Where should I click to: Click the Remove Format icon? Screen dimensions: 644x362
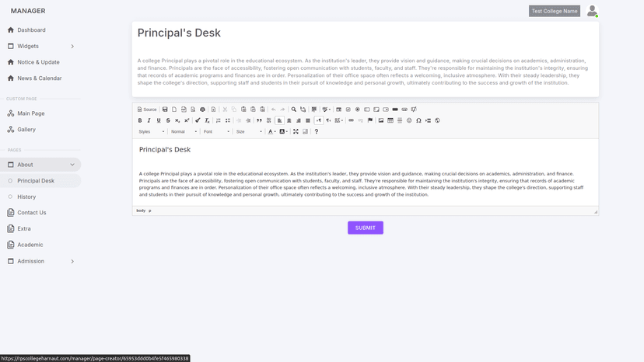point(208,120)
